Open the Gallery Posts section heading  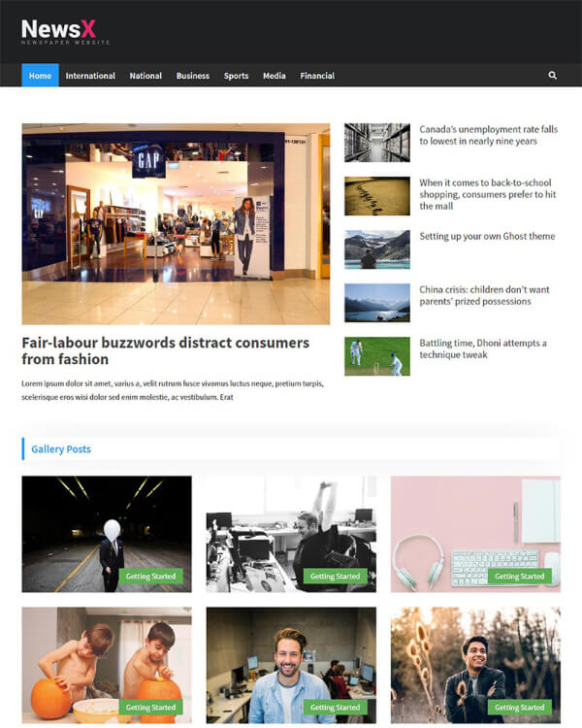(x=61, y=448)
